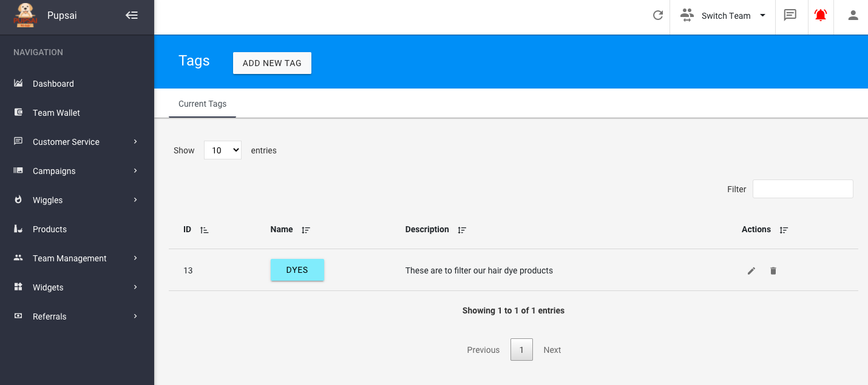Viewport: 868px width, 385px height.
Task: Go to Dashboard in the navigation
Action: tap(53, 84)
